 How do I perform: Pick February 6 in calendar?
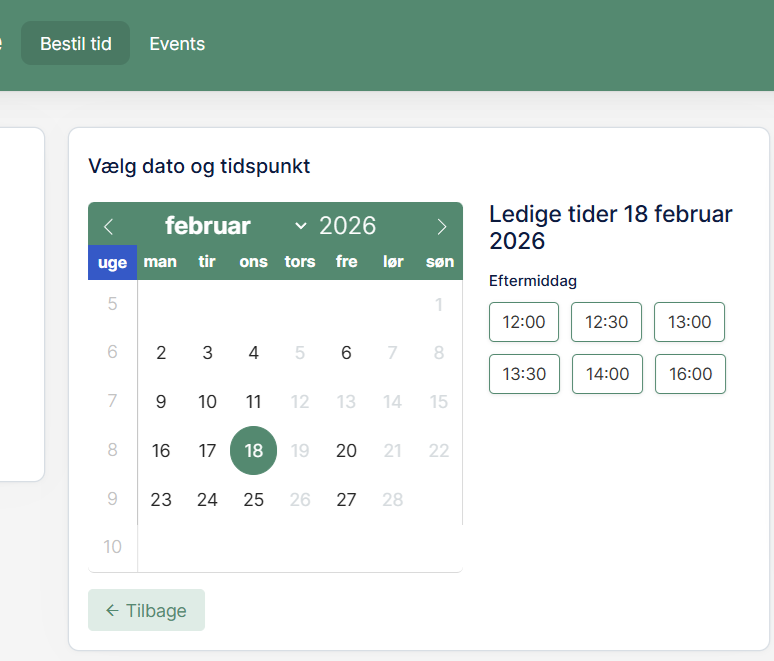pos(346,352)
